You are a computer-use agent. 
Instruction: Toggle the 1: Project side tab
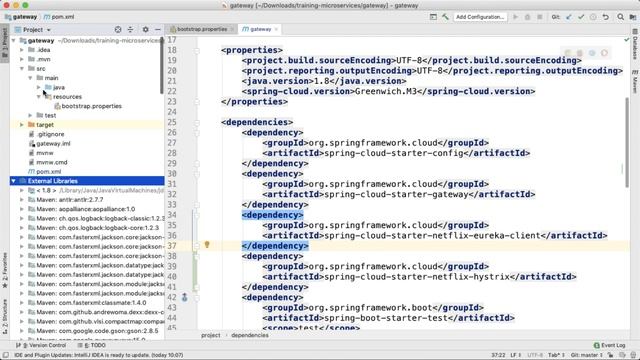5,42
